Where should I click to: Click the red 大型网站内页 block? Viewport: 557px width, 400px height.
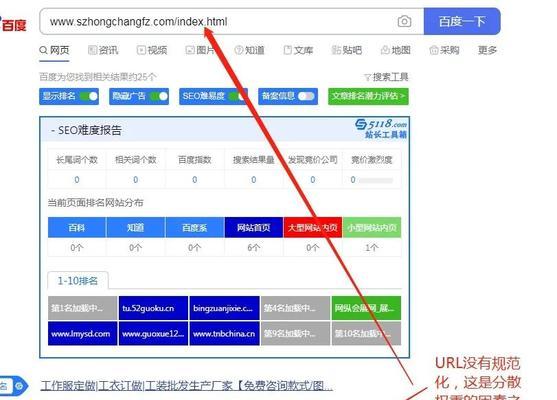click(x=313, y=227)
